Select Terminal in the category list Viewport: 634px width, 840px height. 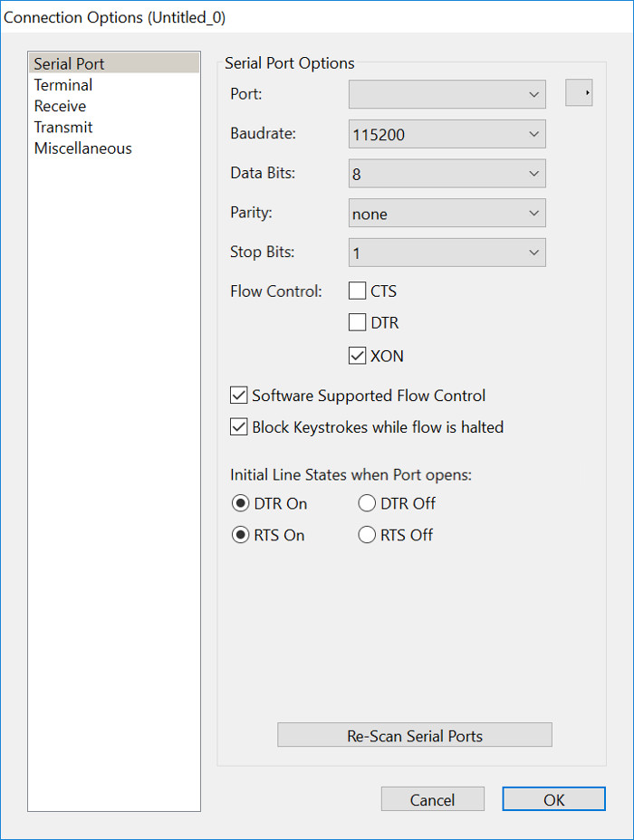pyautogui.click(x=63, y=85)
